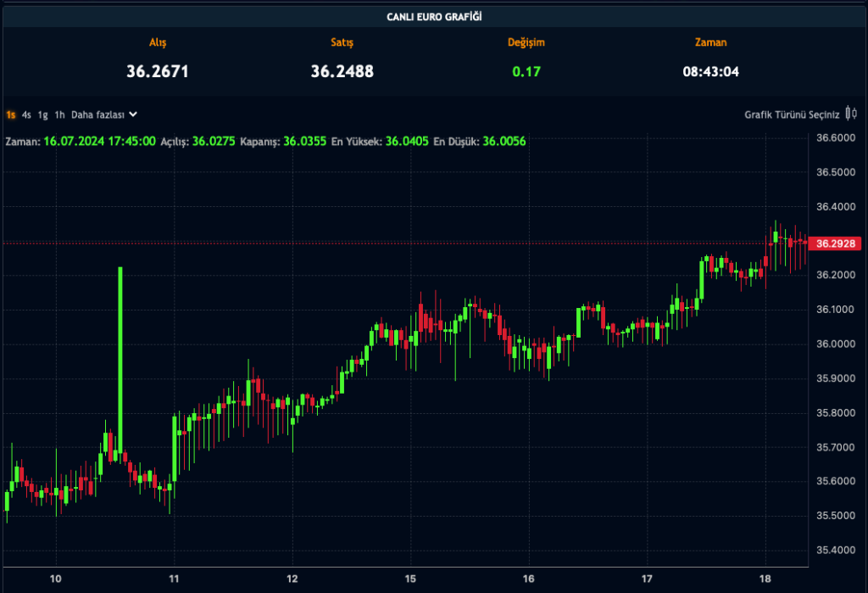
Task: Choose the 1g timeframe
Action: [x=42, y=115]
